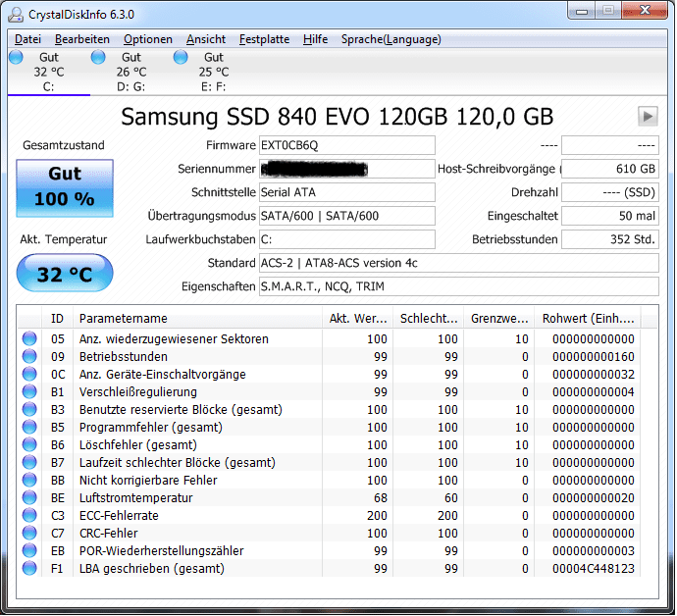Click the Parametername column header
The image size is (677, 616).
(198, 319)
